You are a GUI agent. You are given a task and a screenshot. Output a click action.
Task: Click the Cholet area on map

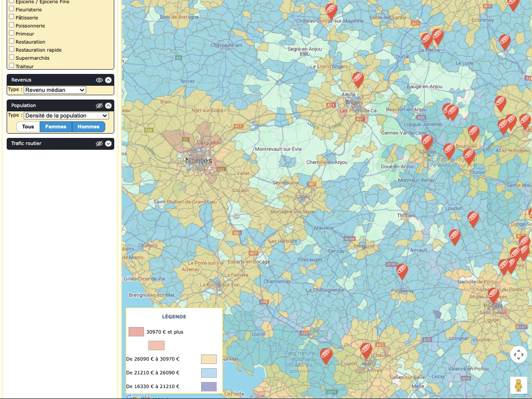tap(303, 196)
